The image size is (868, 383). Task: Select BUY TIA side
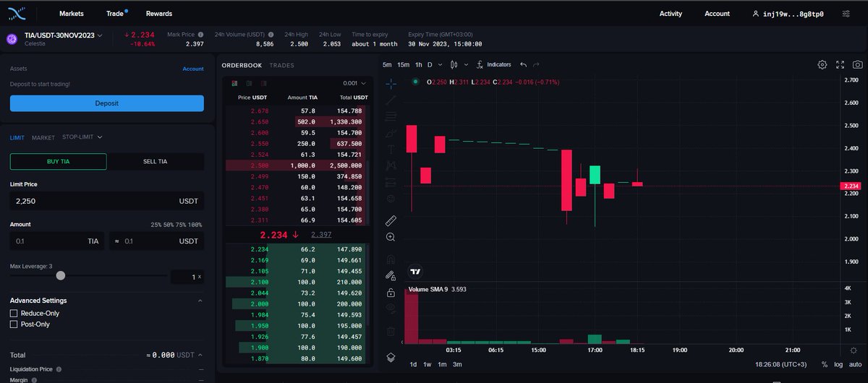(58, 161)
